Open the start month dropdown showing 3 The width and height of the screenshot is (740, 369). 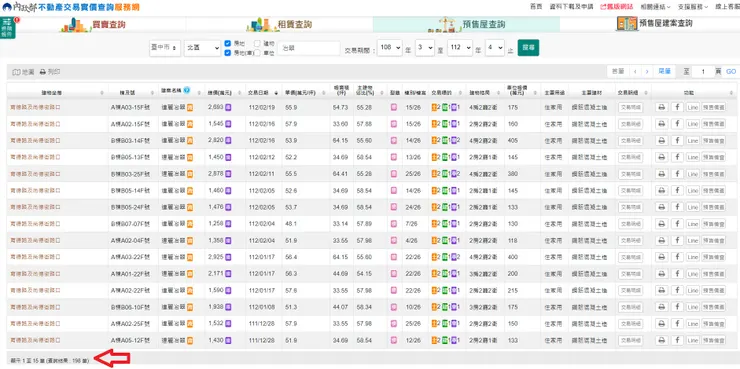click(x=425, y=48)
